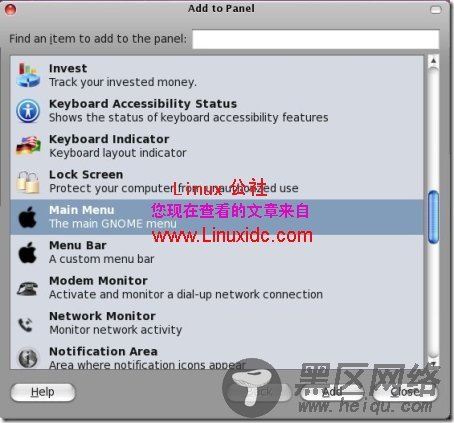
Task: Click 'Monitor network activity' description
Action: tap(116, 330)
